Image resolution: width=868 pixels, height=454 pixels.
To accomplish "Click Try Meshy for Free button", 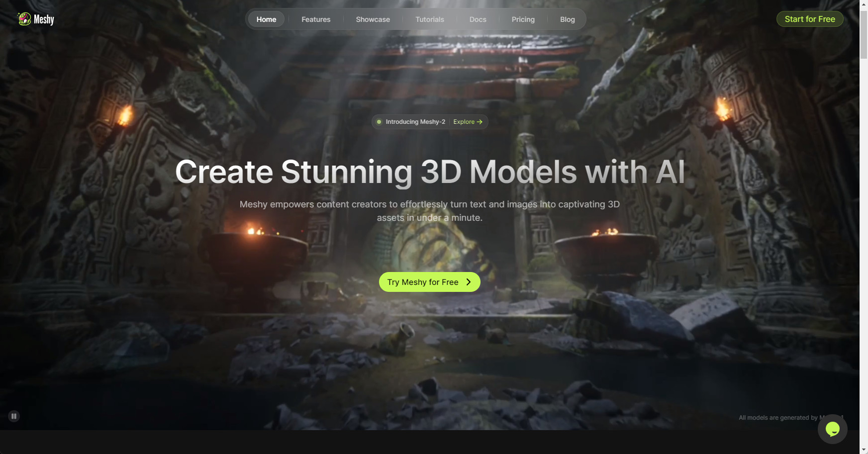I will (430, 282).
